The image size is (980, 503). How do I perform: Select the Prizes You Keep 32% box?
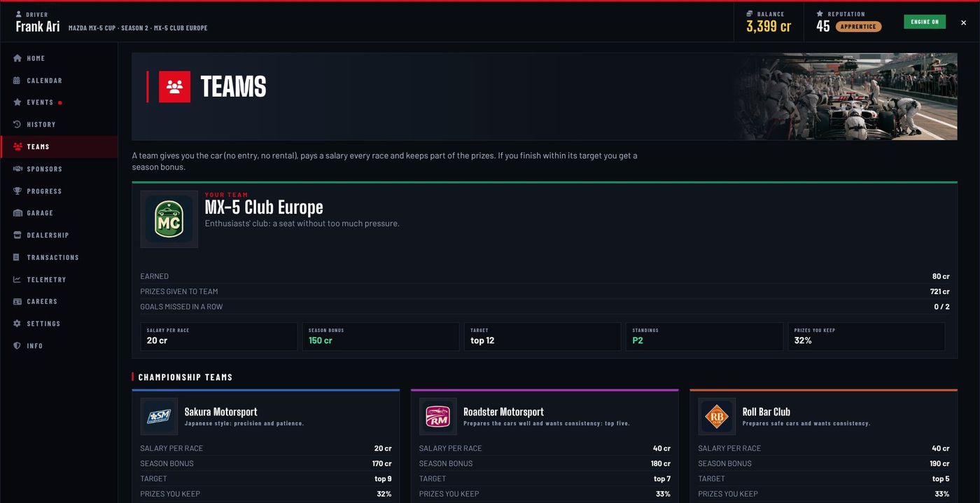pyautogui.click(x=866, y=336)
